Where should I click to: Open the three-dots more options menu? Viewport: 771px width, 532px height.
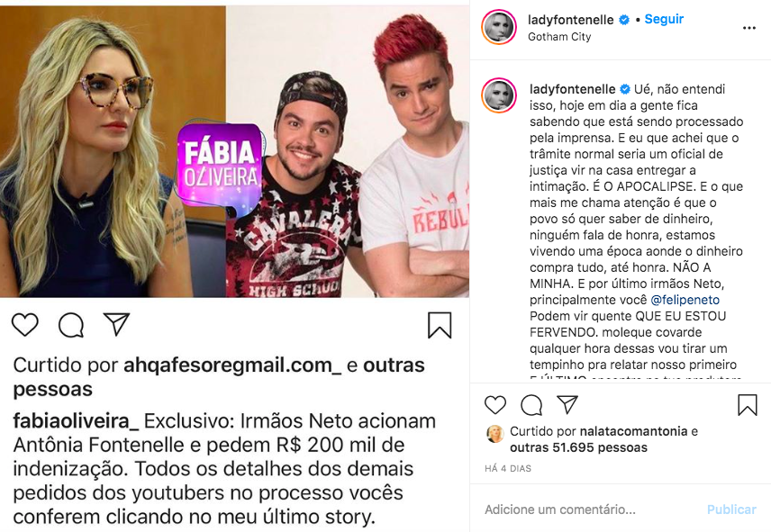tap(748, 28)
